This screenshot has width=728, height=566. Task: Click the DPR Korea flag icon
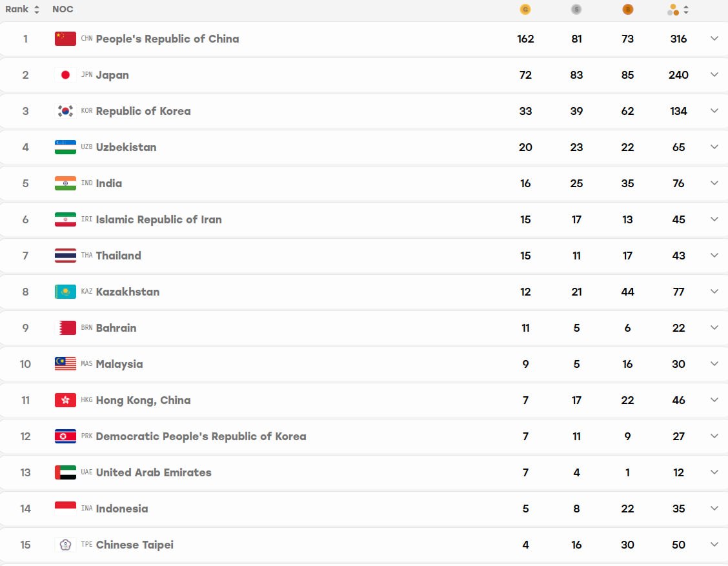coord(65,436)
